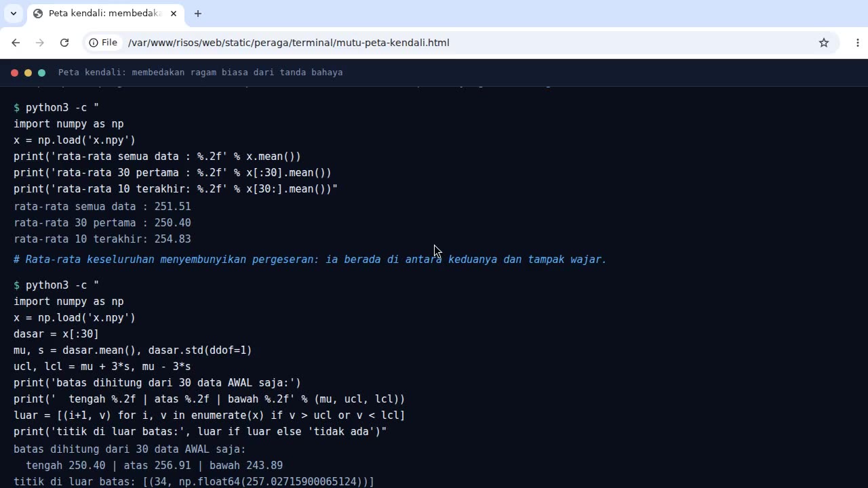Image resolution: width=868 pixels, height=488 pixels.
Task: Click the first python3 -c command line
Action: (56, 108)
